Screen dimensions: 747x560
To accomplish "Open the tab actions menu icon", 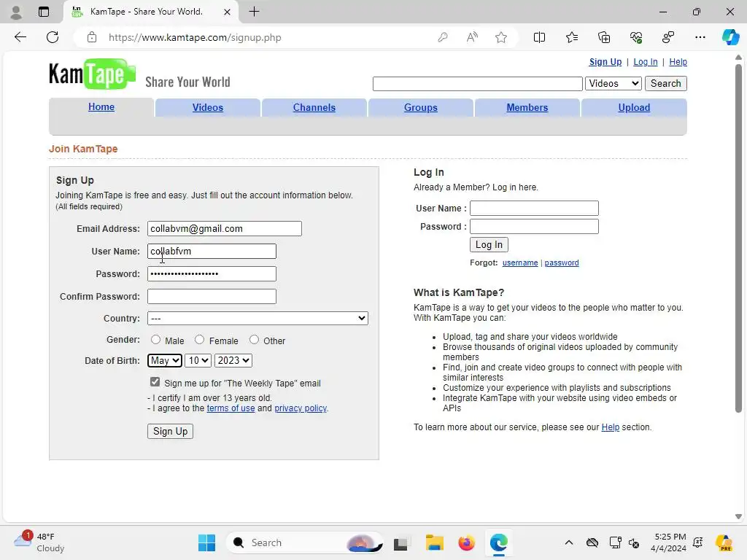I will pos(44,12).
